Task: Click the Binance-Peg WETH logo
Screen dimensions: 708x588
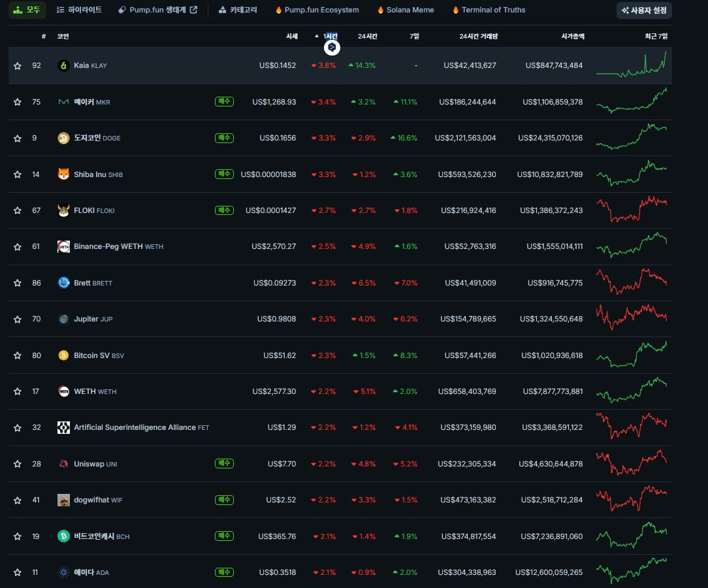Action: [63, 246]
